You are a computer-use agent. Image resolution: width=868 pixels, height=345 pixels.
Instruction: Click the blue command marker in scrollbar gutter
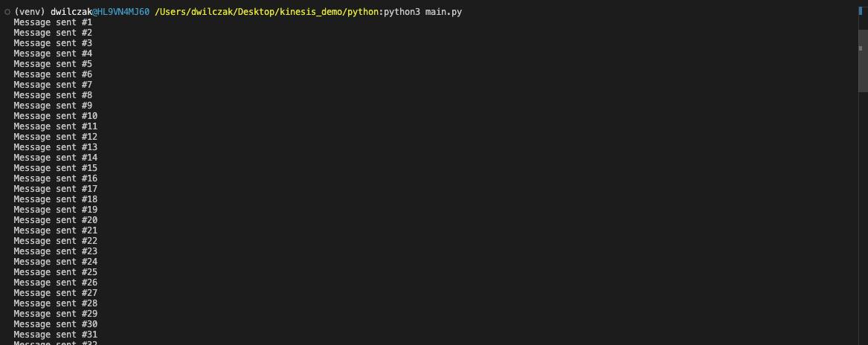tap(861, 10)
